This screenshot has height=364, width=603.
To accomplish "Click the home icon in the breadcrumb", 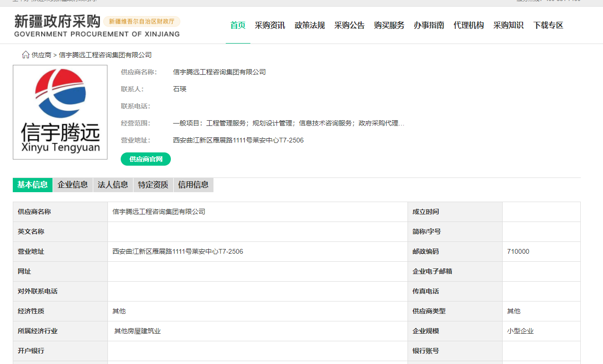I will [x=25, y=54].
